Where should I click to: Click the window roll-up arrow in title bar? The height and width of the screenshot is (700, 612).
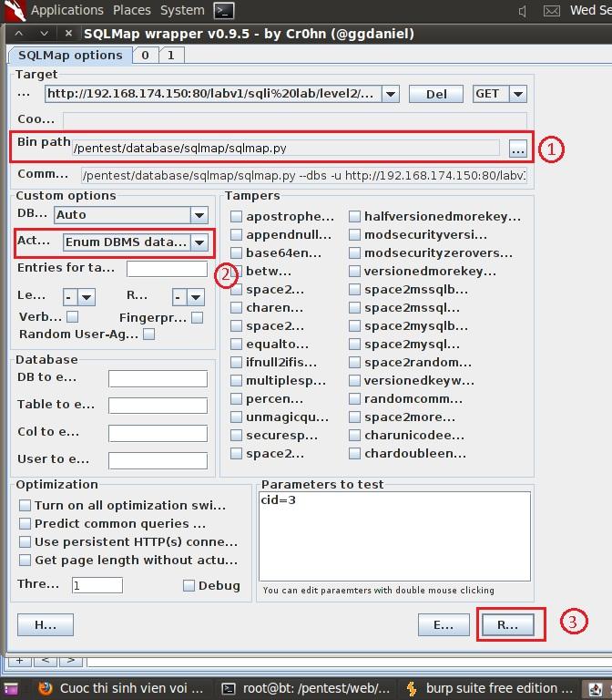[x=19, y=33]
